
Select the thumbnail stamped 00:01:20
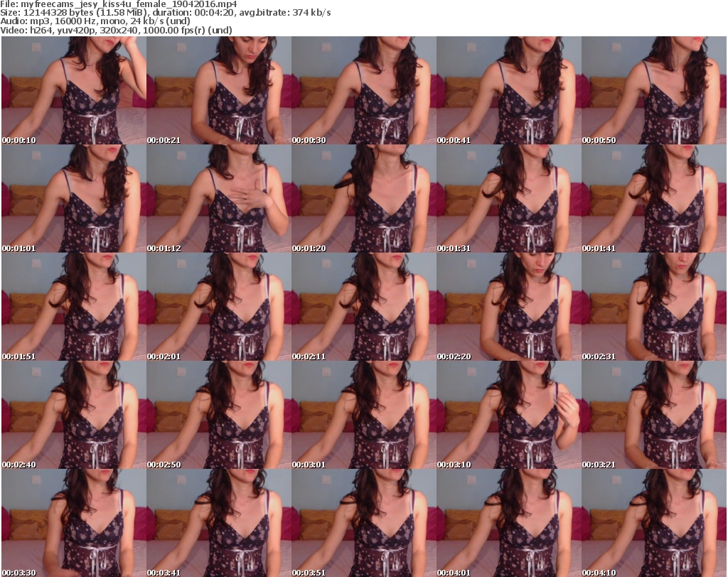[363, 198]
